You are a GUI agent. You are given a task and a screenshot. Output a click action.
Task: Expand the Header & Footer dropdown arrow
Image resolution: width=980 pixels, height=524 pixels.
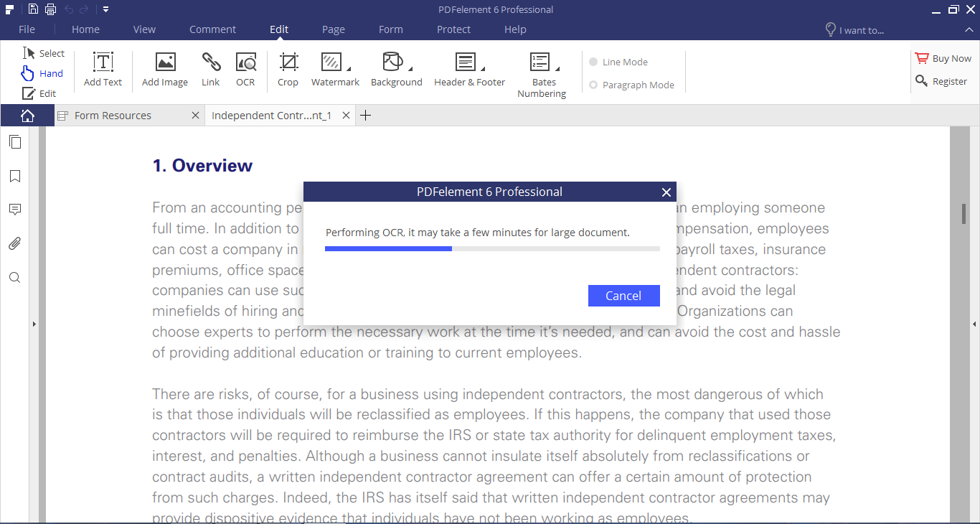point(483,69)
